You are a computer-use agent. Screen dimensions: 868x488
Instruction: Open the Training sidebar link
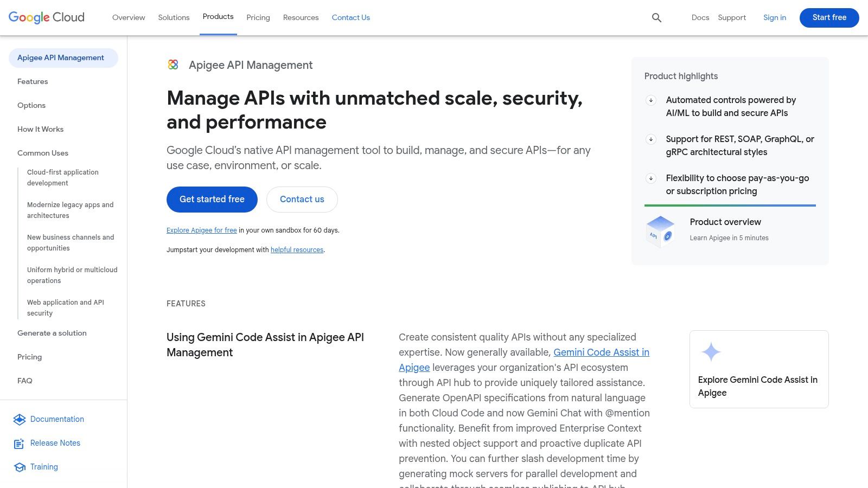(x=44, y=467)
